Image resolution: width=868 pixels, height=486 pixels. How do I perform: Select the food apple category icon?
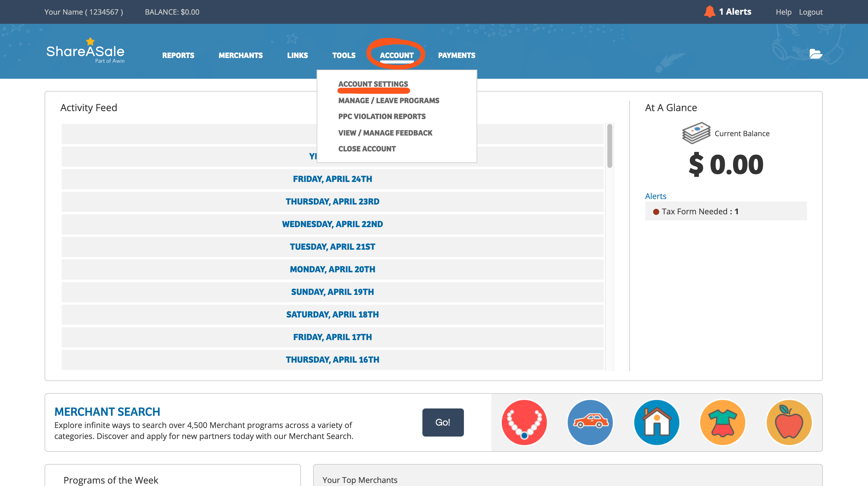(789, 422)
